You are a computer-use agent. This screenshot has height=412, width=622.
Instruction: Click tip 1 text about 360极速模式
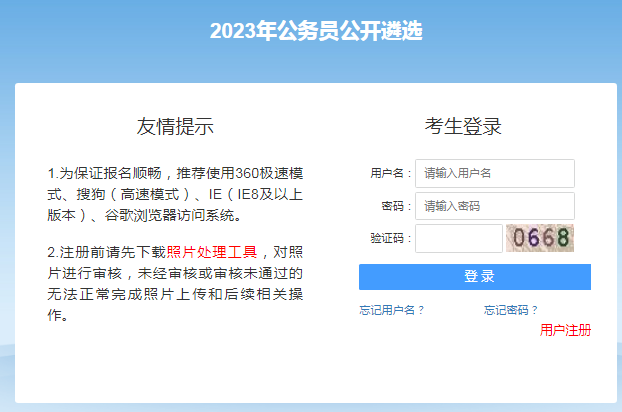click(x=175, y=194)
